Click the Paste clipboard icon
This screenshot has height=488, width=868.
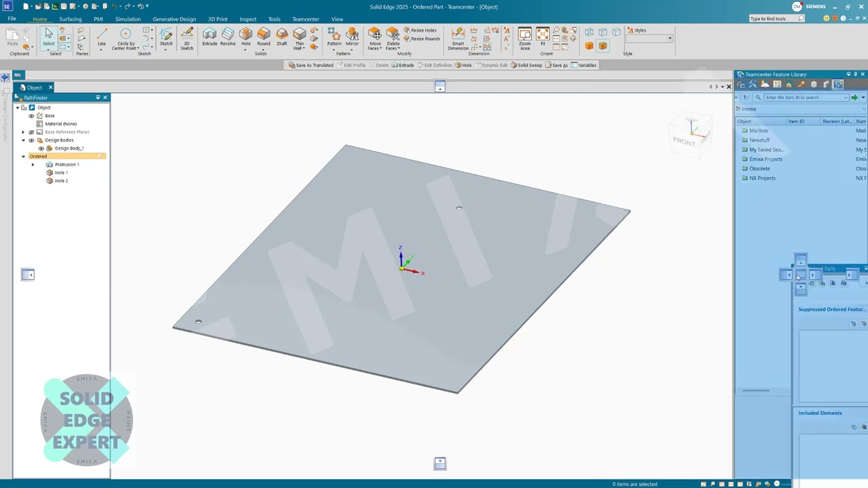(x=12, y=37)
